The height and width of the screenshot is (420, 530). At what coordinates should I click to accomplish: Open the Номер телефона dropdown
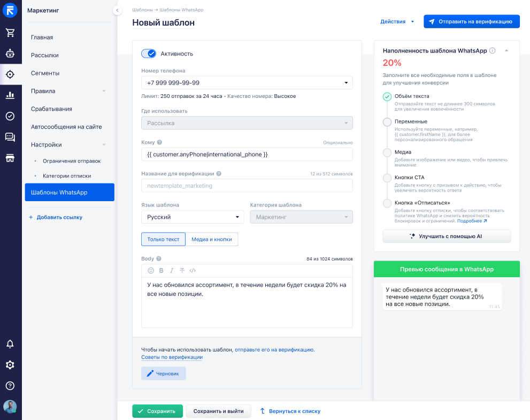tap(247, 83)
